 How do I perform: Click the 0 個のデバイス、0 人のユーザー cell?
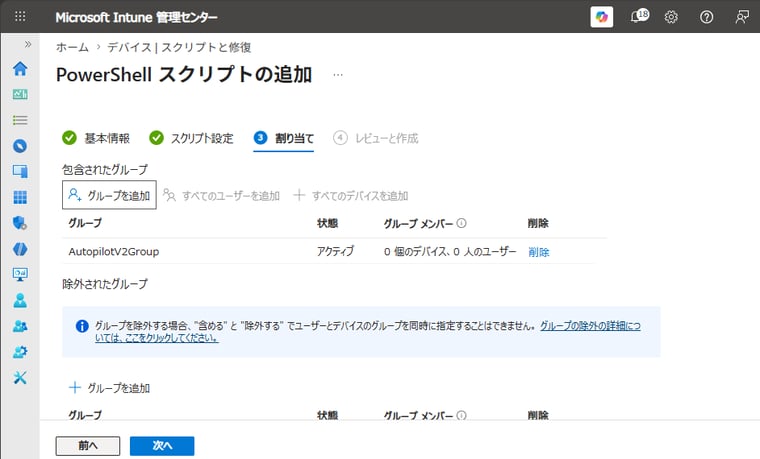[x=450, y=252]
